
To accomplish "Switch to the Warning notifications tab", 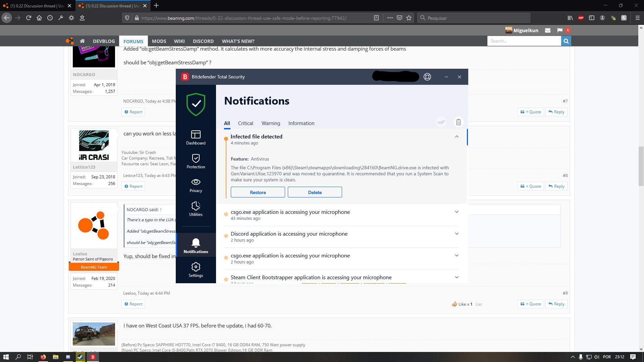I will point(271,123).
